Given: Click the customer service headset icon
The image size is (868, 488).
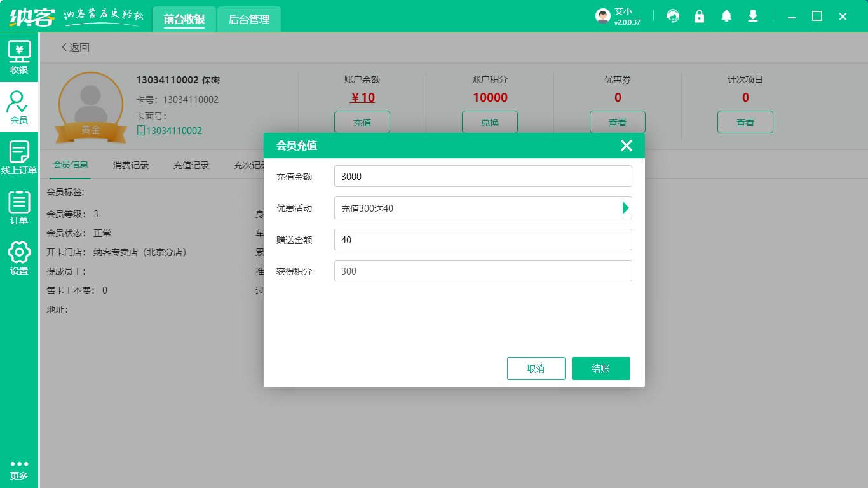Looking at the screenshot, I should click(672, 16).
